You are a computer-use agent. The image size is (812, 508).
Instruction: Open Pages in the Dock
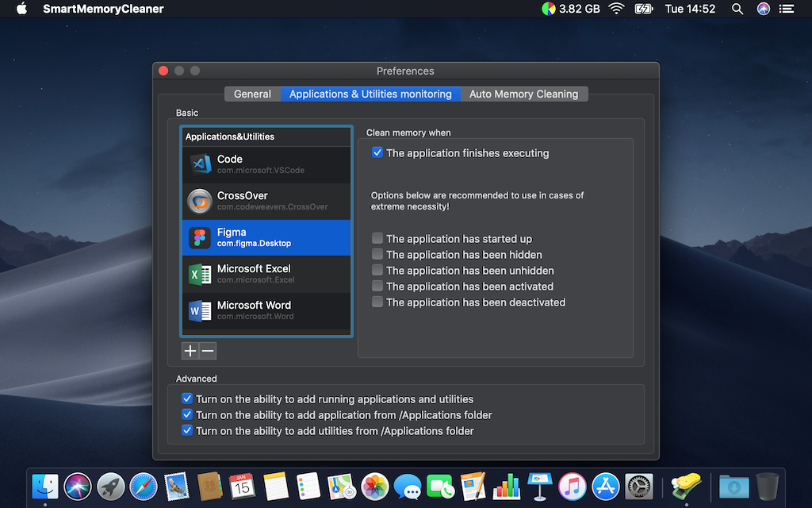(x=473, y=487)
